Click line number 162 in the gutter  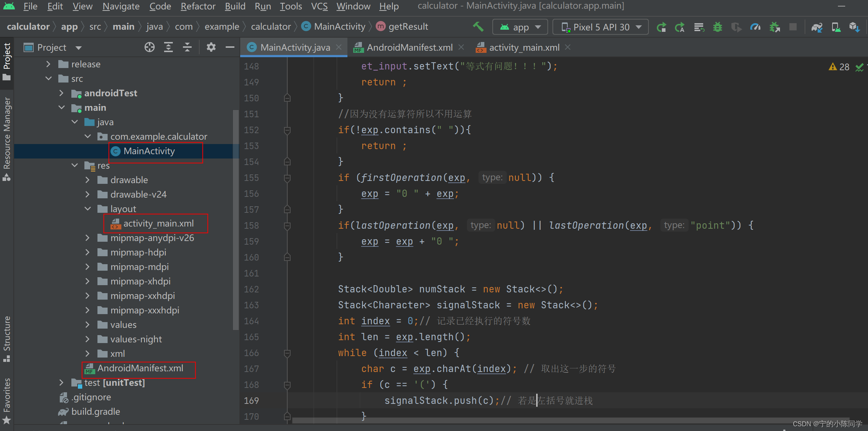click(251, 289)
